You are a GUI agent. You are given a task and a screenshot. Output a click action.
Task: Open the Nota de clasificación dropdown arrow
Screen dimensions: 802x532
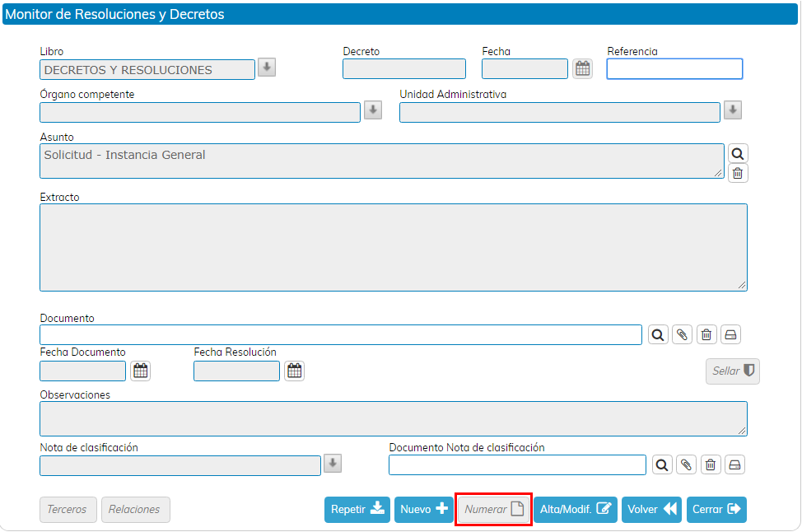click(x=333, y=464)
